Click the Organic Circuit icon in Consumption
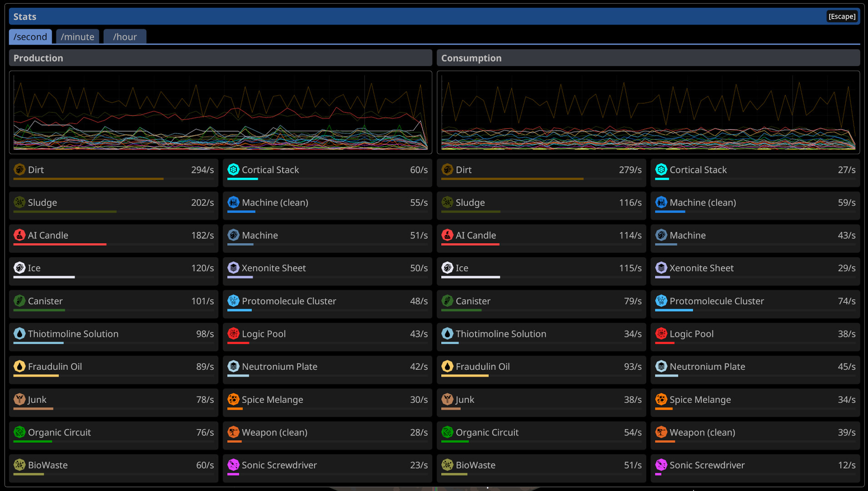This screenshot has width=868, height=491. (x=447, y=432)
